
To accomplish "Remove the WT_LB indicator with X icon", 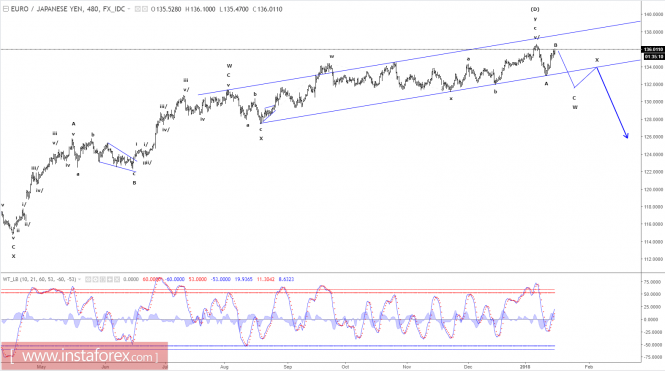I will coord(117,279).
